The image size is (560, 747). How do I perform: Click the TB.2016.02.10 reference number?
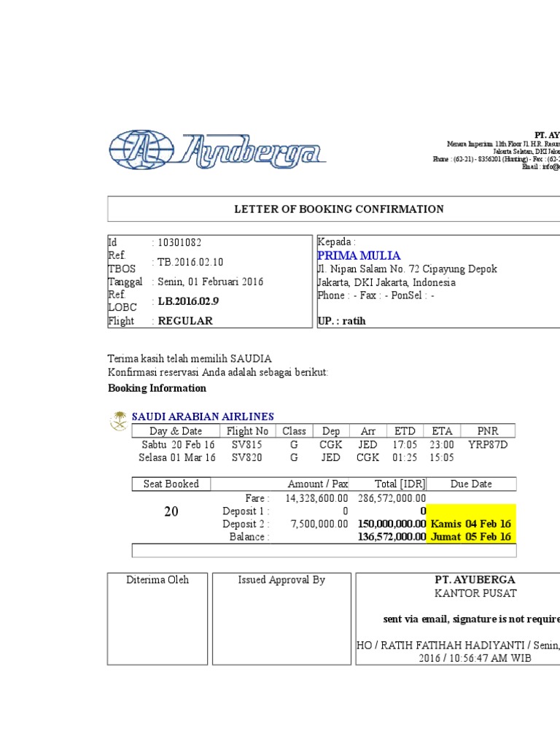190,262
